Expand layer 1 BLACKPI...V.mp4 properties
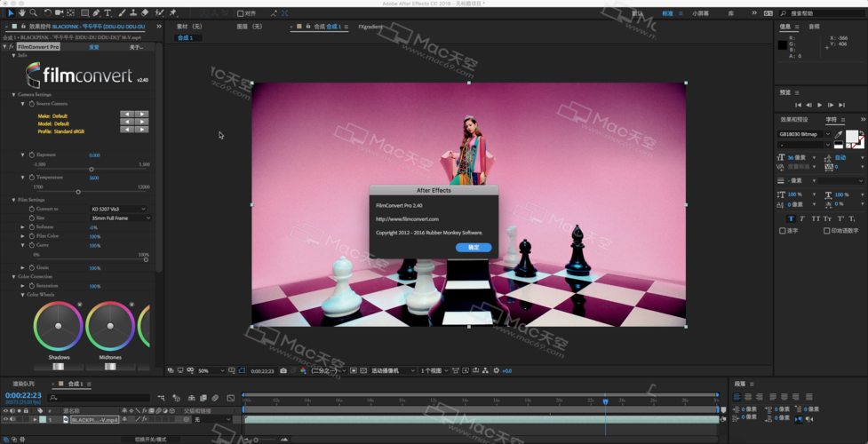This screenshot has height=444, width=868. point(36,420)
